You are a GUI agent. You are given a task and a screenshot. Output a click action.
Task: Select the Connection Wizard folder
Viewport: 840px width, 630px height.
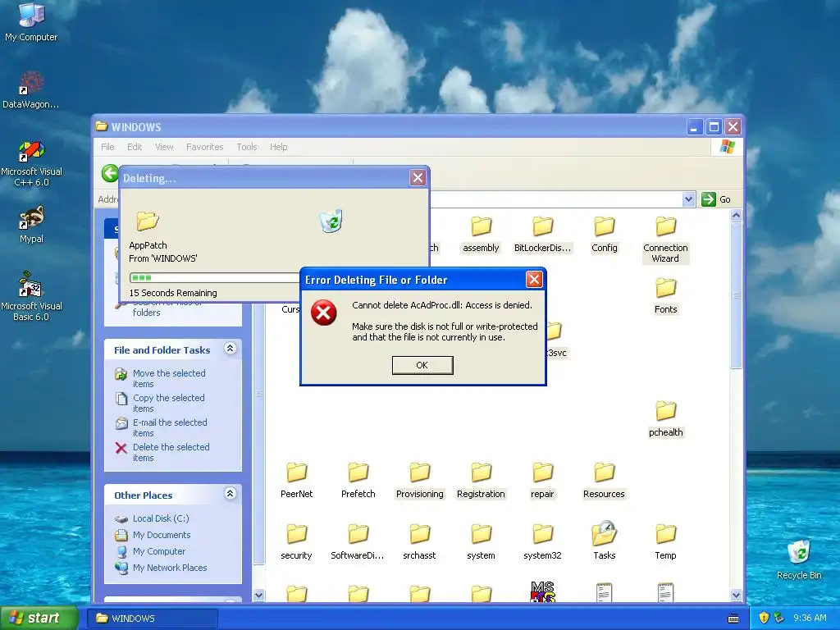[665, 239]
